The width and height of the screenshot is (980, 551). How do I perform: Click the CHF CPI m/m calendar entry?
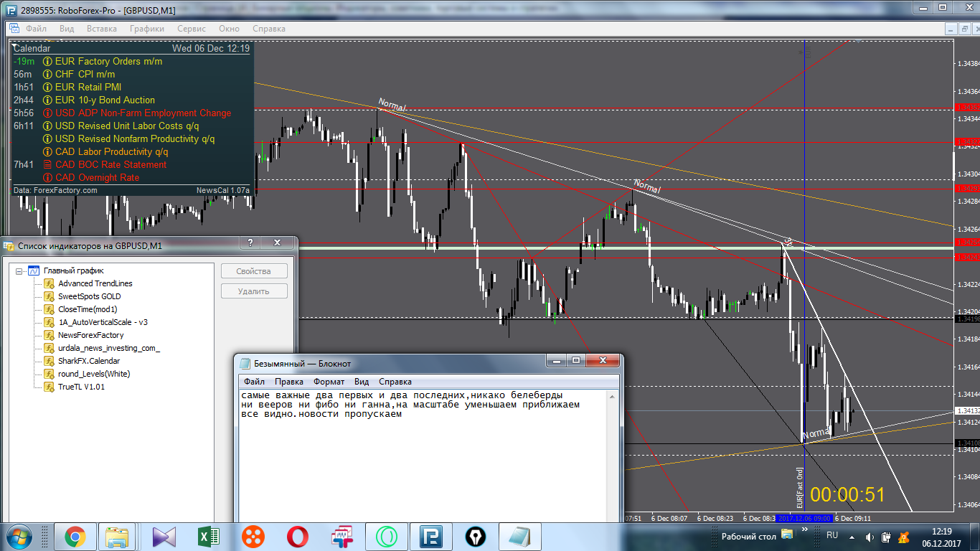pyautogui.click(x=85, y=75)
